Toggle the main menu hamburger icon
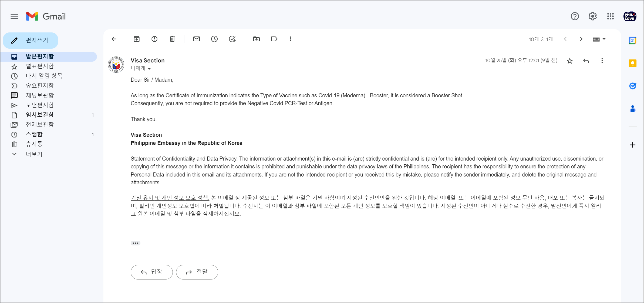 [14, 16]
